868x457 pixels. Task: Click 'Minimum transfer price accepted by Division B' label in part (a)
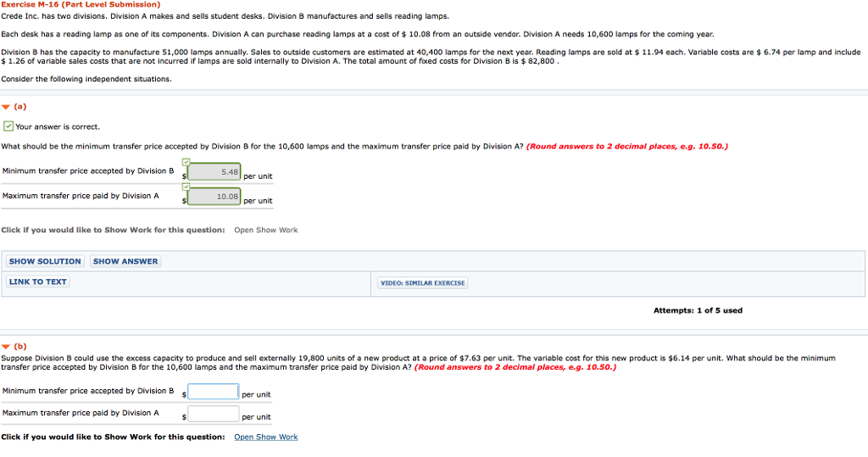point(88,171)
